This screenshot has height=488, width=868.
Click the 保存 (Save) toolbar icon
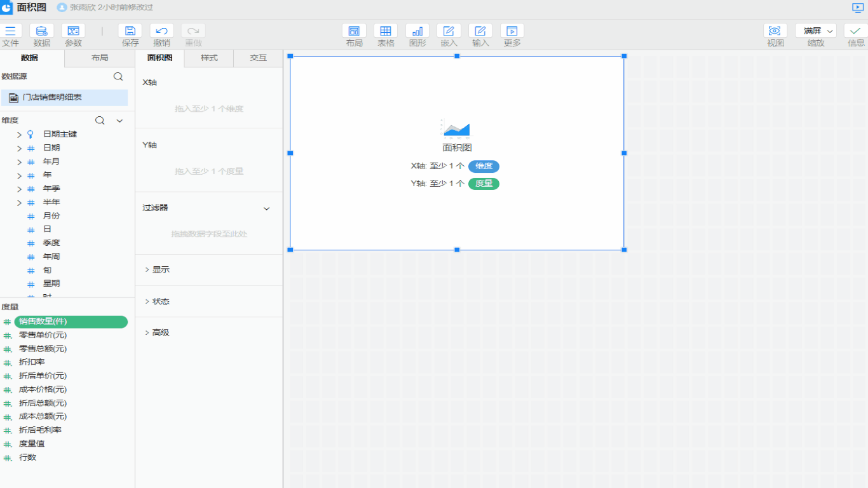(130, 31)
